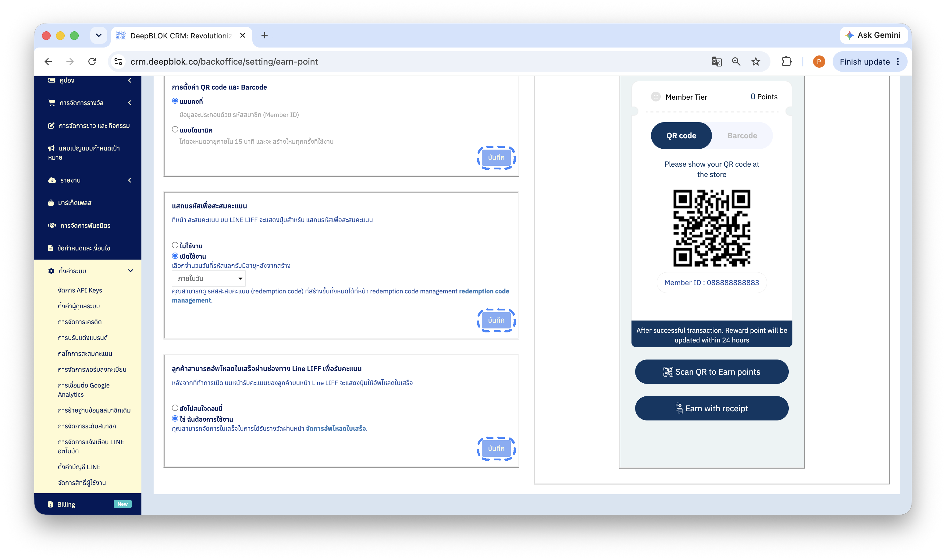Close the DeepBLOK CRM tab
946x560 pixels.
[x=243, y=35]
